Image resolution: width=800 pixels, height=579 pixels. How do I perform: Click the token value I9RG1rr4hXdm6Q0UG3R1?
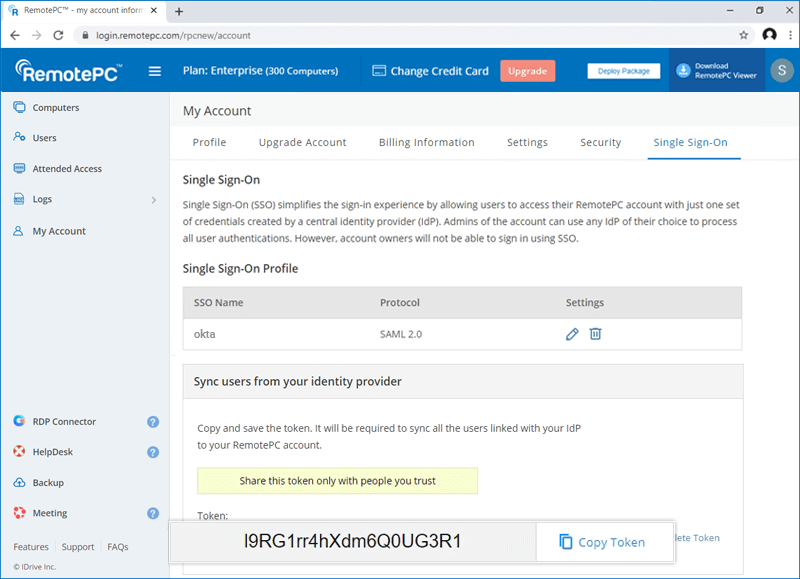point(352,541)
